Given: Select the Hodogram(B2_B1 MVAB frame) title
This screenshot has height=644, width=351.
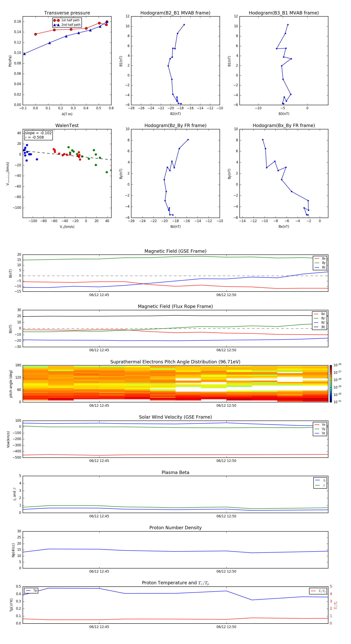Looking at the screenshot, I should 175,13.
